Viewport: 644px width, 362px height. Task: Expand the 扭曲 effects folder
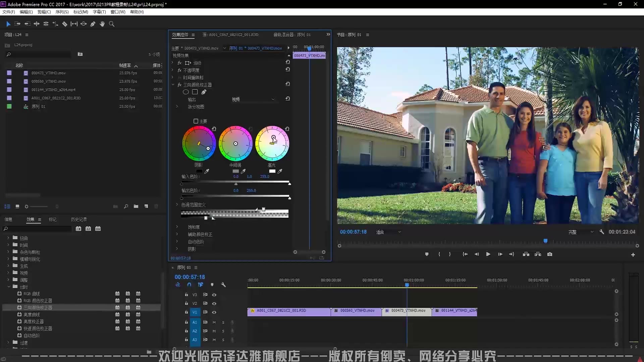pos(8,238)
